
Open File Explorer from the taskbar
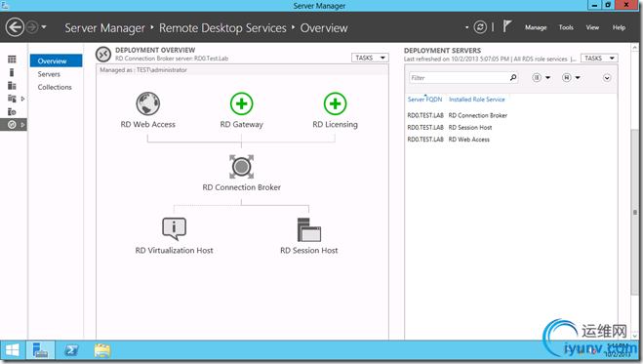pyautogui.click(x=102, y=351)
